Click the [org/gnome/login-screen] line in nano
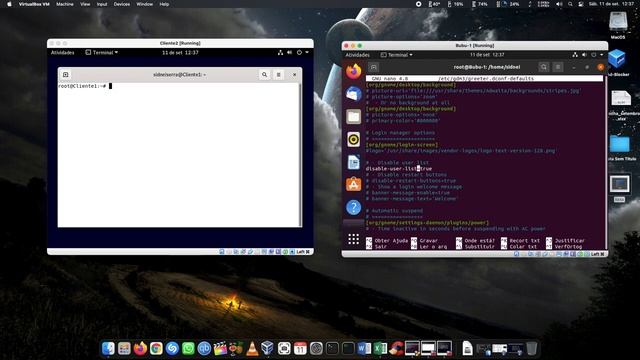 [x=402, y=144]
